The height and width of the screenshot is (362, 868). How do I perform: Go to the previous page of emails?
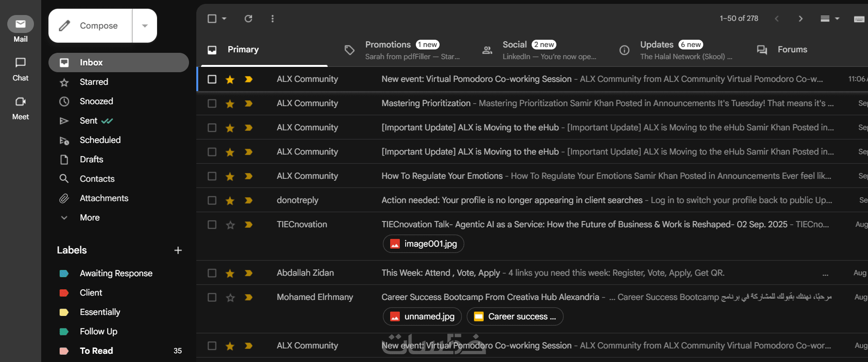coord(777,18)
